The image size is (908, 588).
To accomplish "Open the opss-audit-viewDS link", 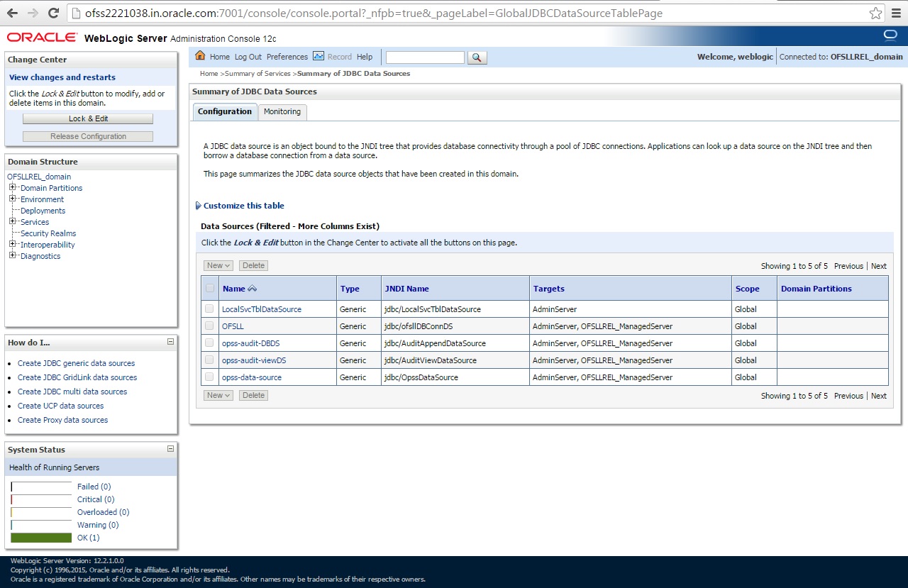I will tap(254, 360).
